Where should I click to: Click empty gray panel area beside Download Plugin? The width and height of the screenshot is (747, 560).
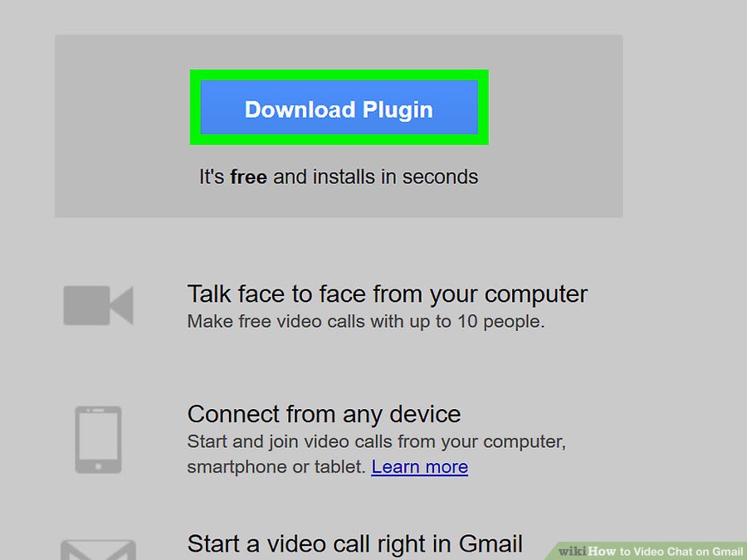553,110
